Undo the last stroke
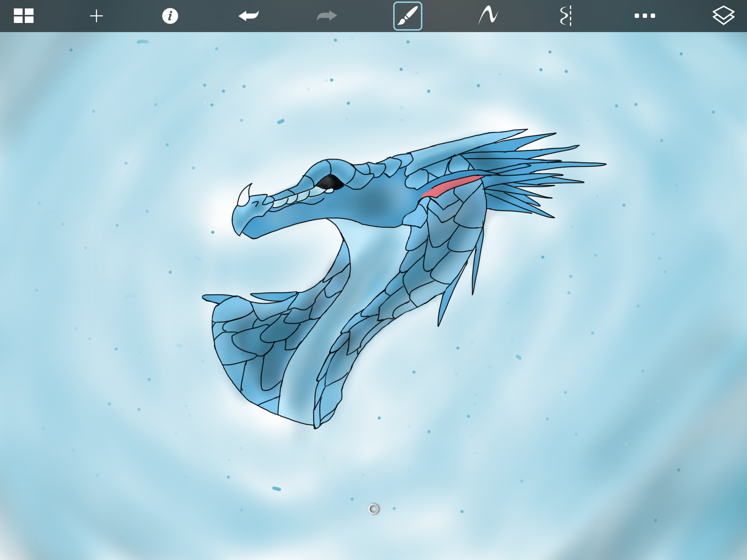Image resolution: width=747 pixels, height=560 pixels. (249, 16)
